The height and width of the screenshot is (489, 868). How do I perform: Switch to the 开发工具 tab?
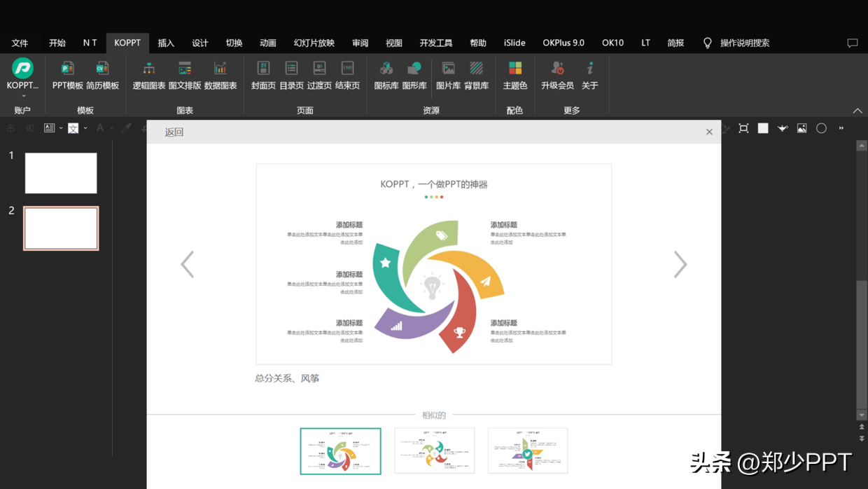(436, 43)
